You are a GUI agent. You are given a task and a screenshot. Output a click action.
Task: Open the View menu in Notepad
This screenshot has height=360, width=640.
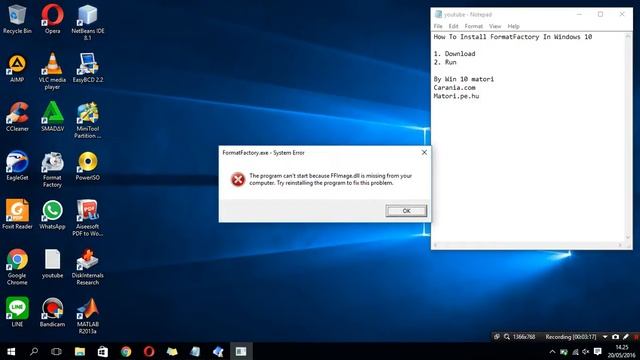click(x=495, y=26)
